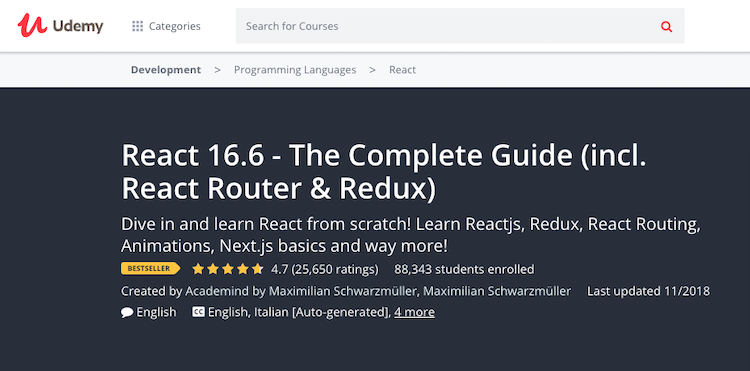750x371 pixels.
Task: Click Last updated 11/2018 text
Action: point(649,291)
